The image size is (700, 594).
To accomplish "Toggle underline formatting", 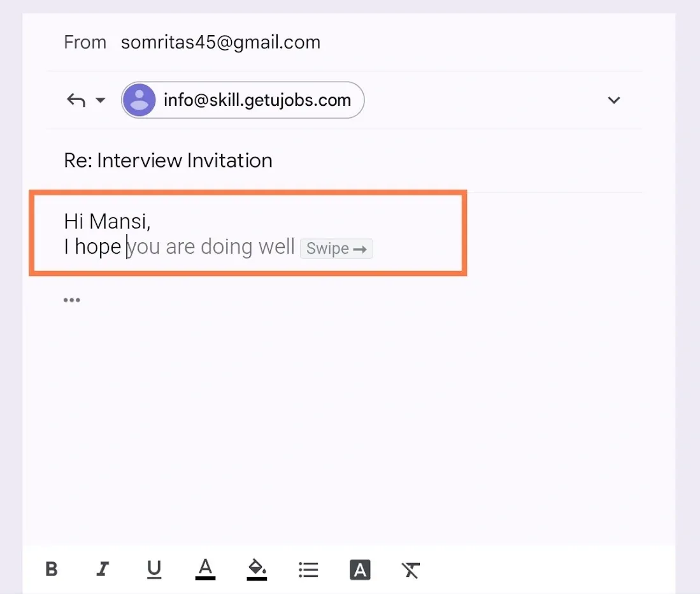I will point(154,569).
